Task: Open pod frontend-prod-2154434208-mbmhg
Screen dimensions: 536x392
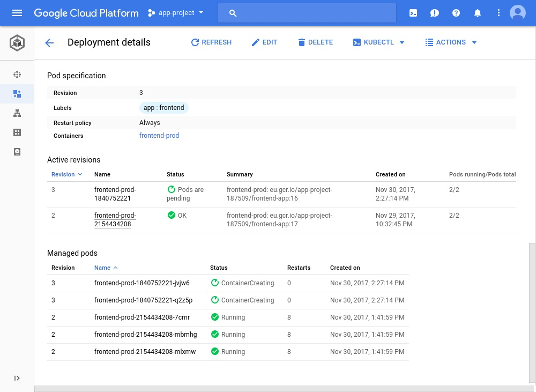Action: pos(146,335)
